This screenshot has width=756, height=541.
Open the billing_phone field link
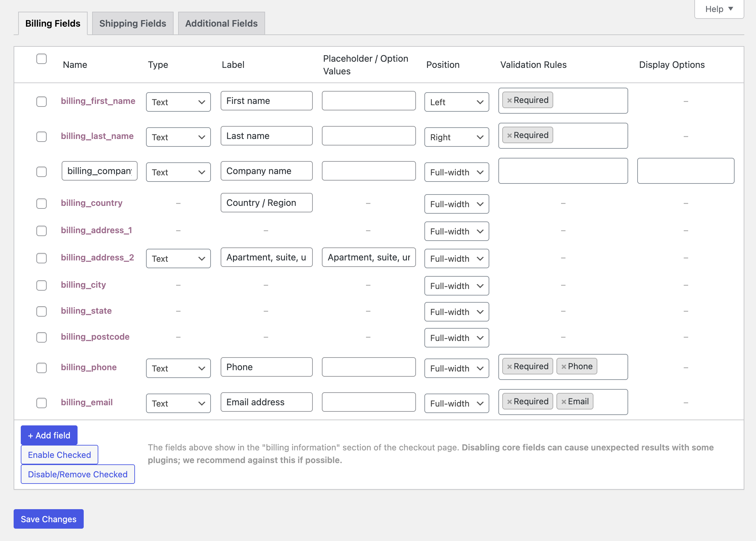(89, 367)
